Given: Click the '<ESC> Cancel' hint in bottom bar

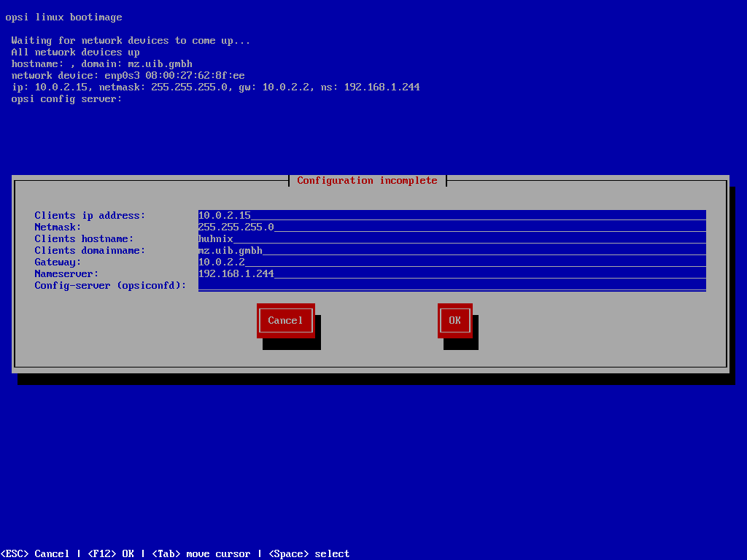Looking at the screenshot, I should click(35, 554).
